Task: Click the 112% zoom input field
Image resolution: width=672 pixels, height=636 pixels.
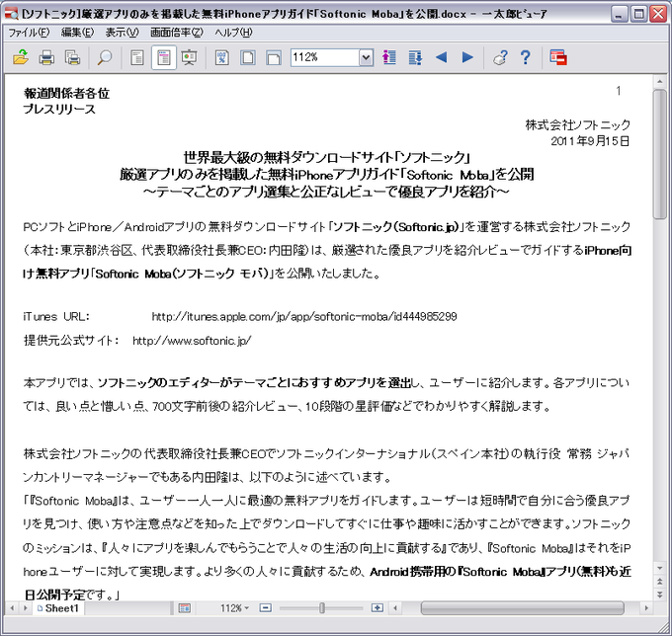Action: click(x=325, y=57)
